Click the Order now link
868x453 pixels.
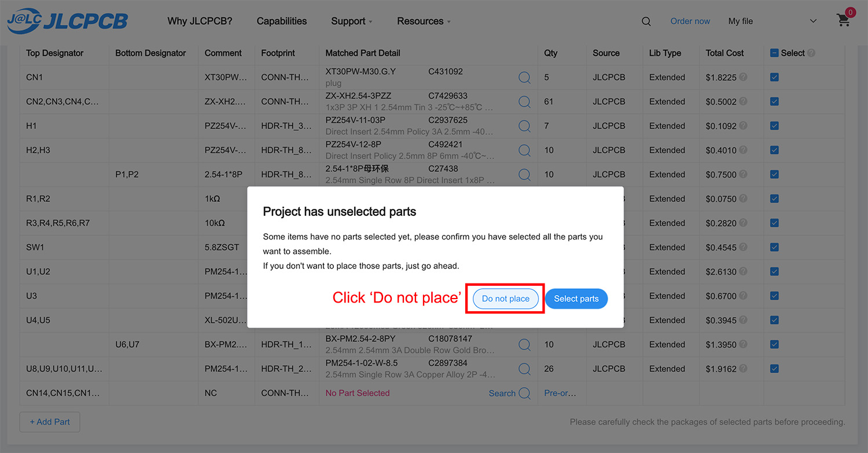point(690,21)
